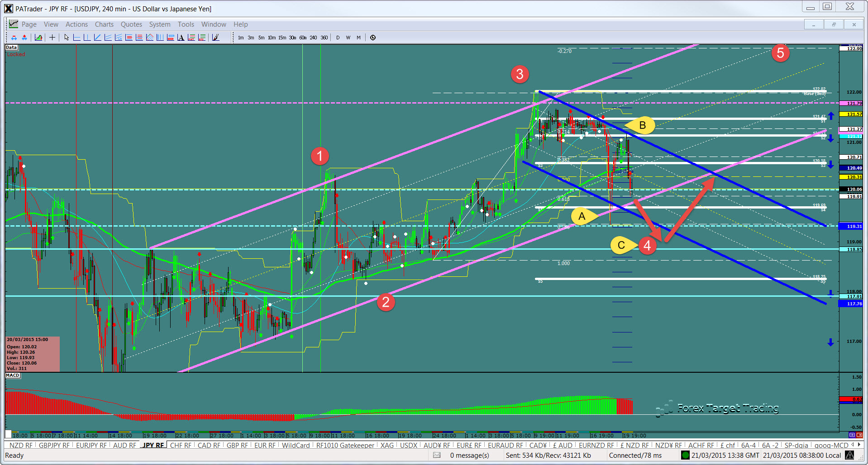Switch chart to 15m timeframe
The width and height of the screenshot is (868, 465).
pos(282,38)
